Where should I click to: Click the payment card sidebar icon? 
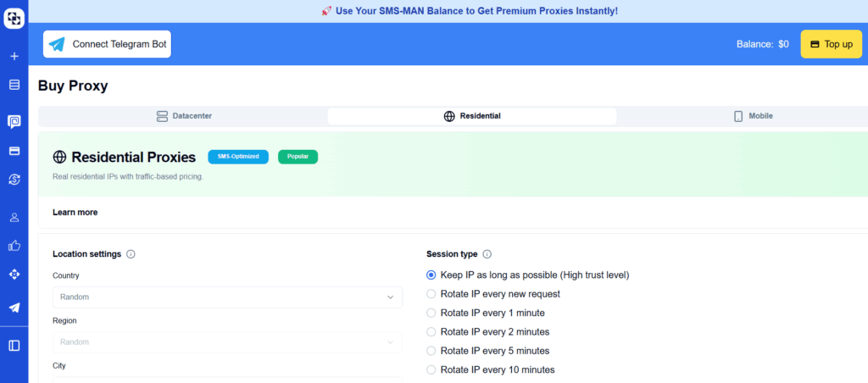pyautogui.click(x=14, y=151)
